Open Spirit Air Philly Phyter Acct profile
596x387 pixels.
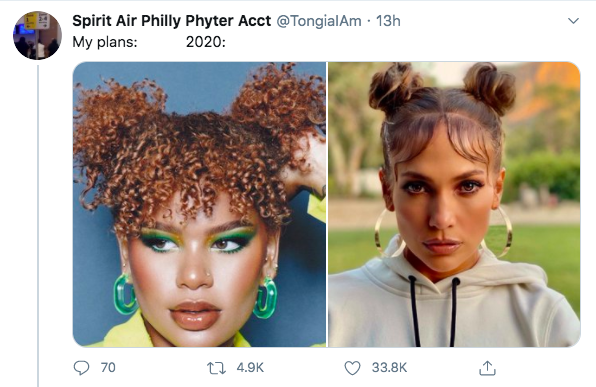tap(171, 21)
